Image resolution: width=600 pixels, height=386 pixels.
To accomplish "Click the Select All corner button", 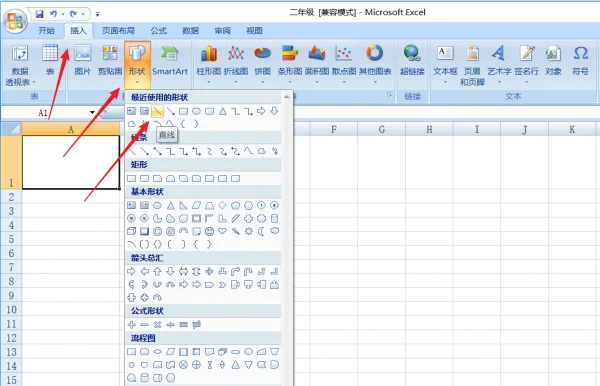I will tap(11, 129).
